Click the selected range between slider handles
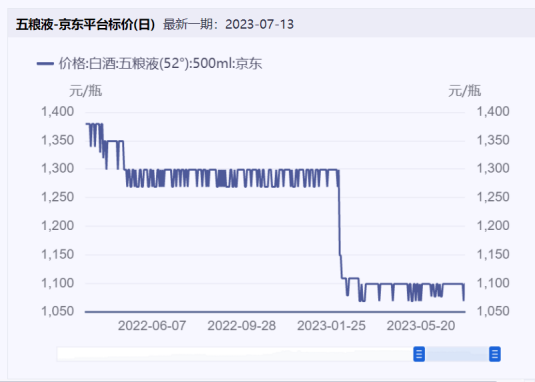Image resolution: width=535 pixels, height=382 pixels. [x=457, y=354]
